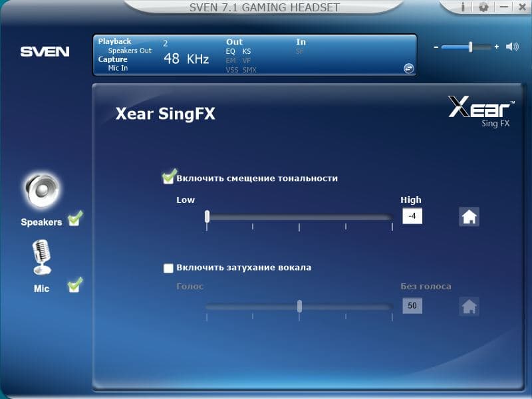532x399 pixels.
Task: Click the Mic label in sidebar
Action: coord(41,289)
